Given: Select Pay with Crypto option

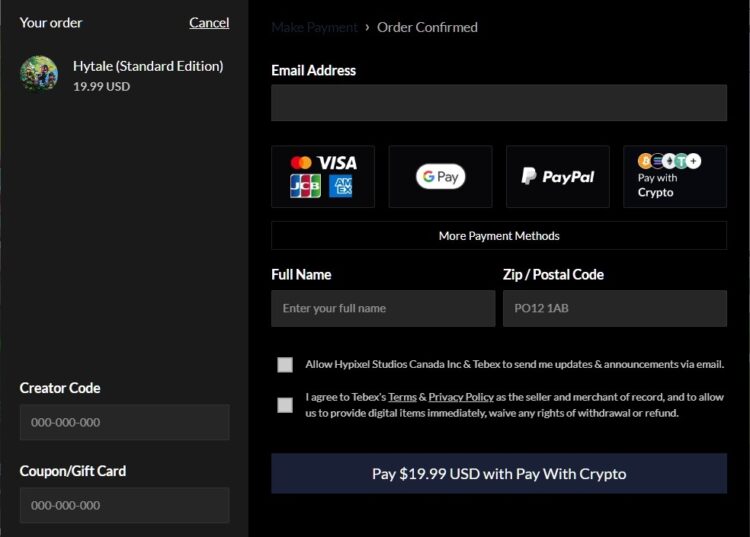Looking at the screenshot, I should tap(674, 177).
